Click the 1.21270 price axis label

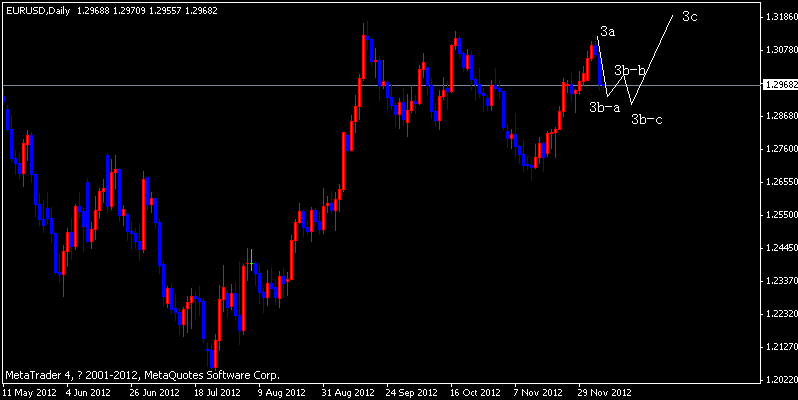pos(781,347)
